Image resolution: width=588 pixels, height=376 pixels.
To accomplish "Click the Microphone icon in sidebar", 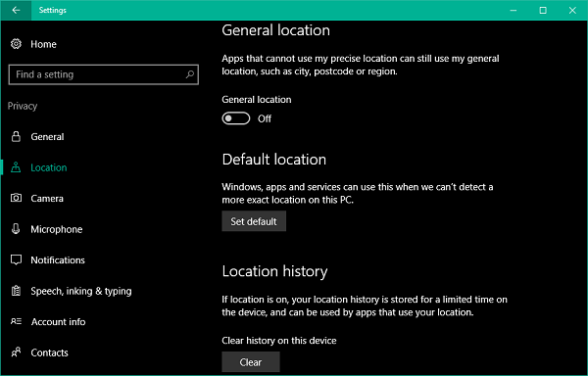I will pyautogui.click(x=16, y=229).
